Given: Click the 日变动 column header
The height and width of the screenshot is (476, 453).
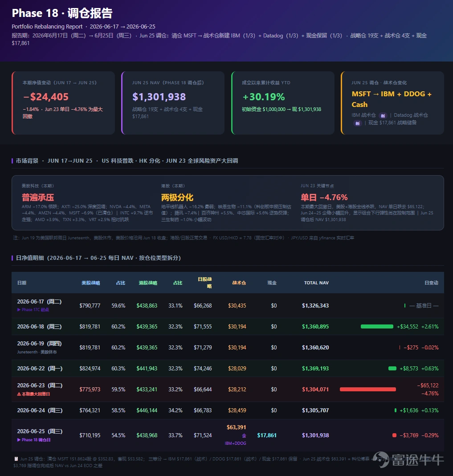Looking at the screenshot, I should (431, 283).
